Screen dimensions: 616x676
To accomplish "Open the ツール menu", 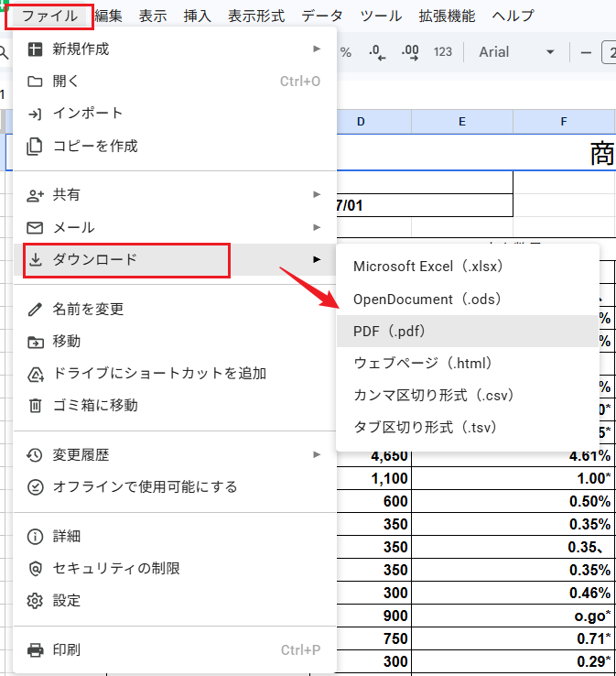I will tap(381, 16).
